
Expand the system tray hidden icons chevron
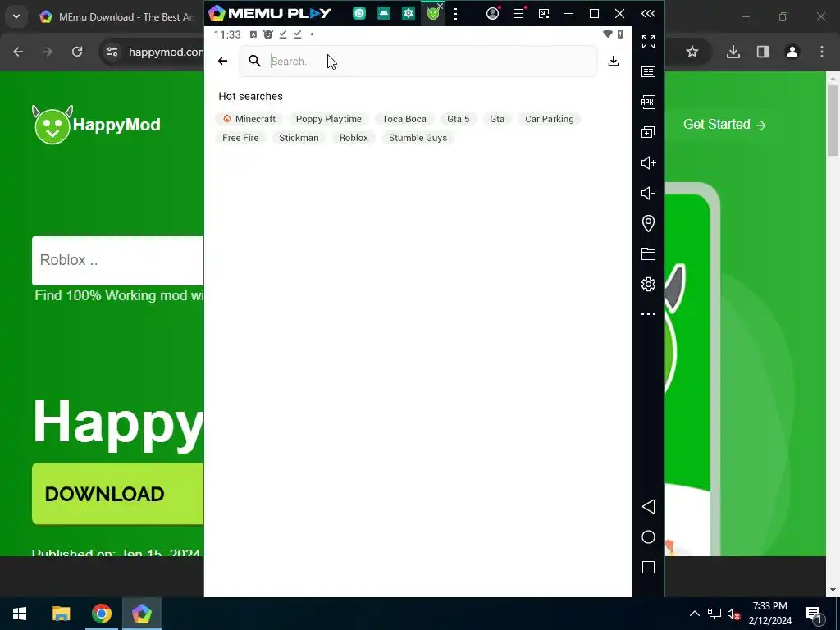pos(694,614)
